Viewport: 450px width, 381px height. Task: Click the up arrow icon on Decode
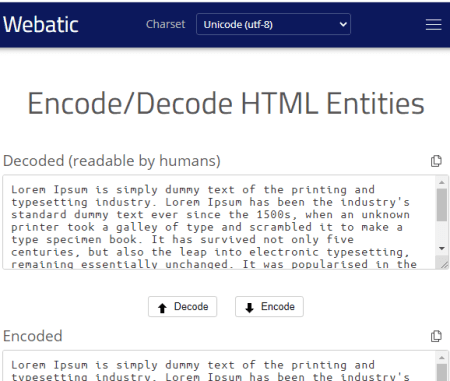tap(162, 308)
